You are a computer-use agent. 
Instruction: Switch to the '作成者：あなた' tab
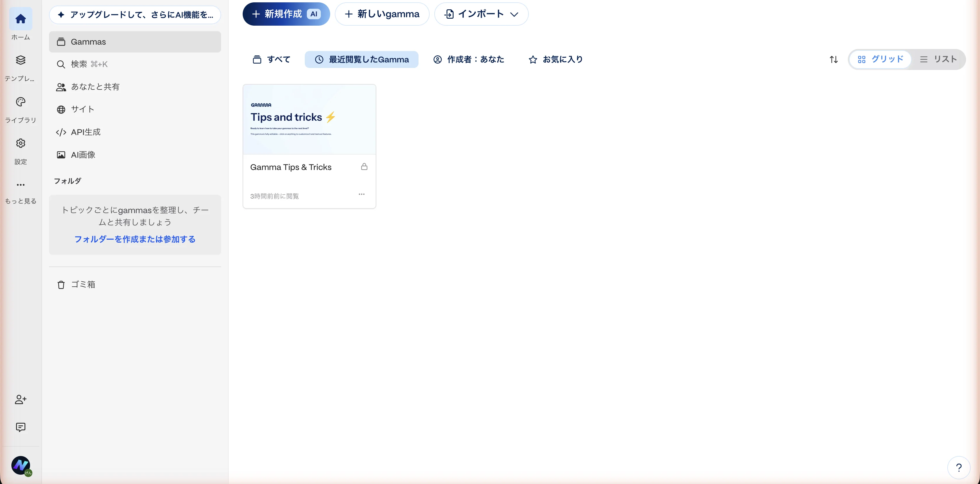click(469, 59)
